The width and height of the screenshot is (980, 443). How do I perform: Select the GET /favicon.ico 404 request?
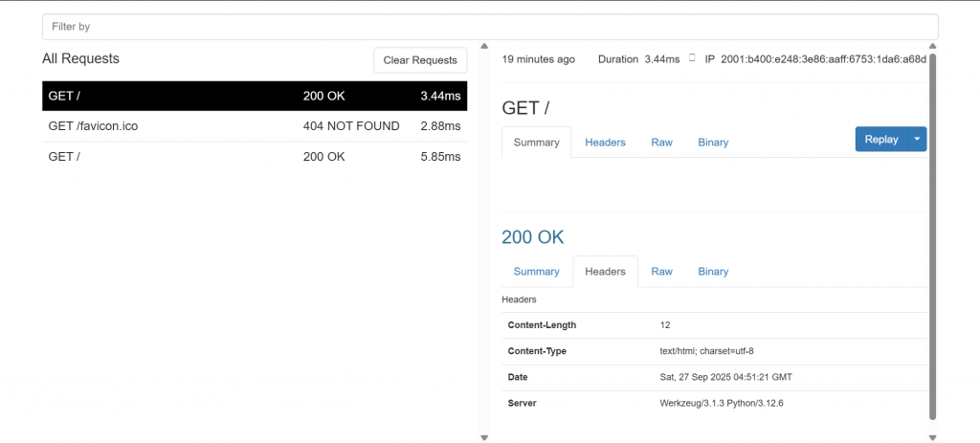(255, 126)
